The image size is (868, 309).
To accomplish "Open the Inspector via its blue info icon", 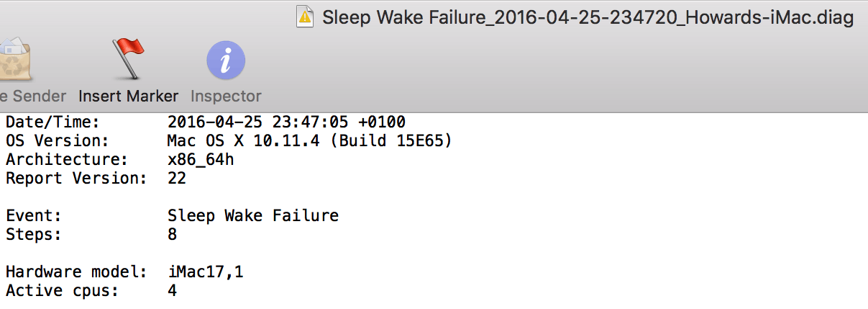I will pos(226,61).
